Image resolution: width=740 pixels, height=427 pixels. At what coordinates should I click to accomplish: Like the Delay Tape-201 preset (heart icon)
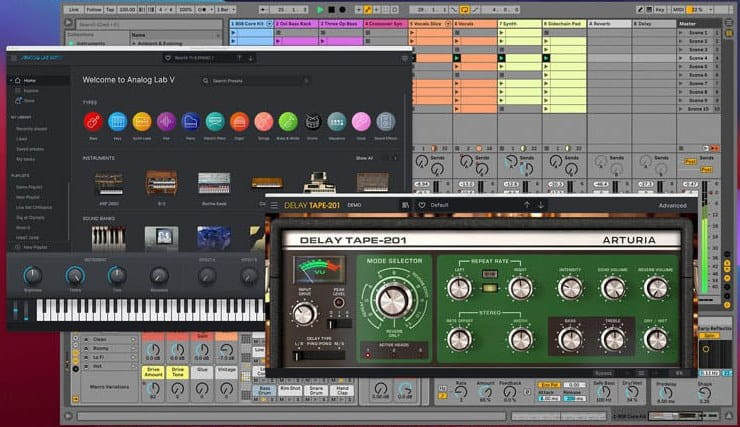tap(422, 205)
